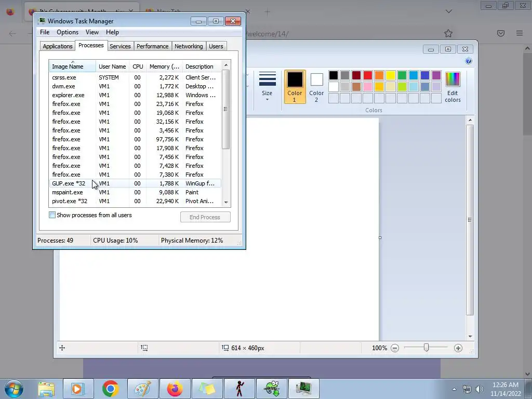Open Task Manager Options menu
The width and height of the screenshot is (532, 399).
tap(68, 32)
